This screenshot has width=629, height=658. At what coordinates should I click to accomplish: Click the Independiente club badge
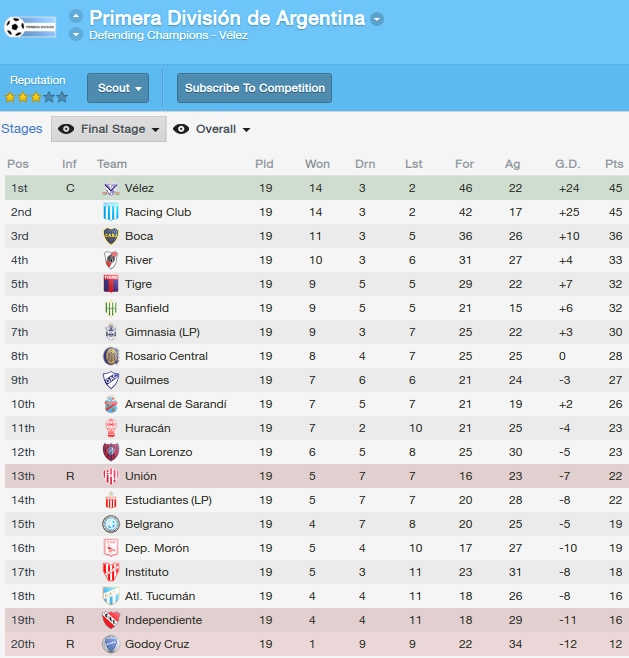tap(111, 620)
